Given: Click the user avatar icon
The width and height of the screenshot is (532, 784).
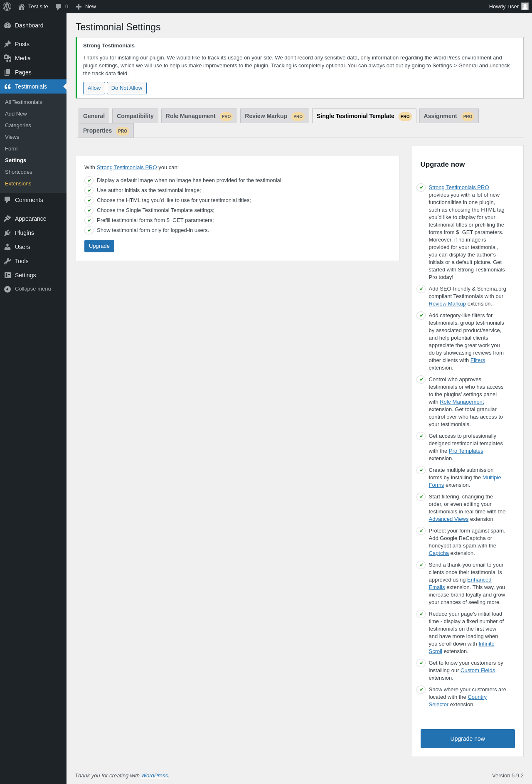Looking at the screenshot, I should tap(525, 6).
